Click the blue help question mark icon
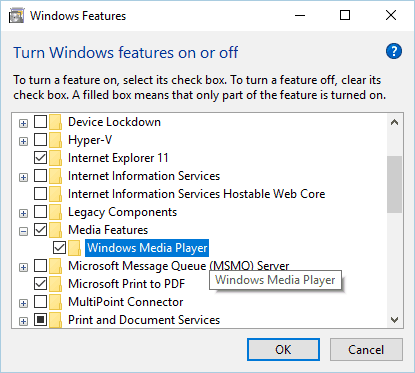 pyautogui.click(x=394, y=51)
